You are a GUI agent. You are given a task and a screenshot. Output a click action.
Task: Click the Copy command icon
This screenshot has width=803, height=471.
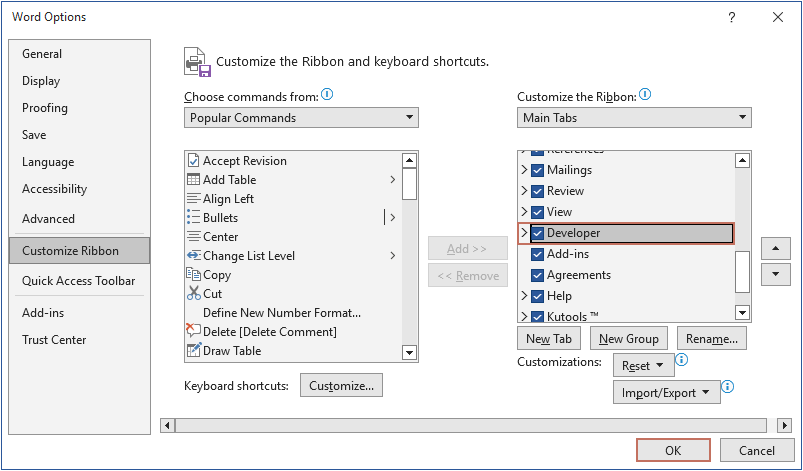(194, 275)
